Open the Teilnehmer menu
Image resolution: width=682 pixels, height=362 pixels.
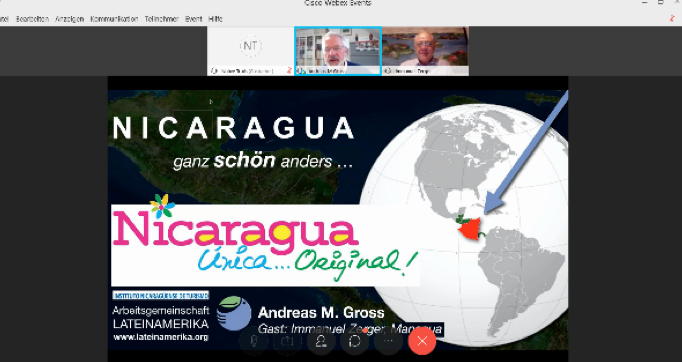161,19
